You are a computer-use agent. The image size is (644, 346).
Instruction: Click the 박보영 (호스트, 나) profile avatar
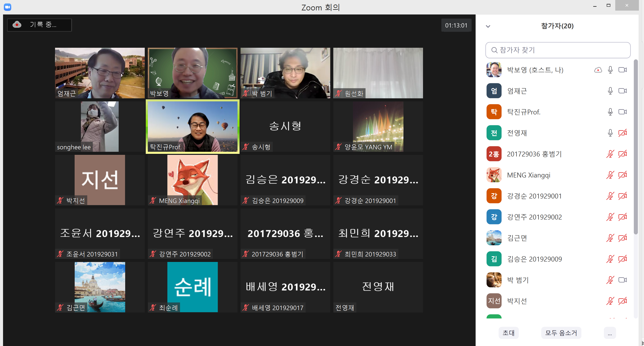click(494, 70)
